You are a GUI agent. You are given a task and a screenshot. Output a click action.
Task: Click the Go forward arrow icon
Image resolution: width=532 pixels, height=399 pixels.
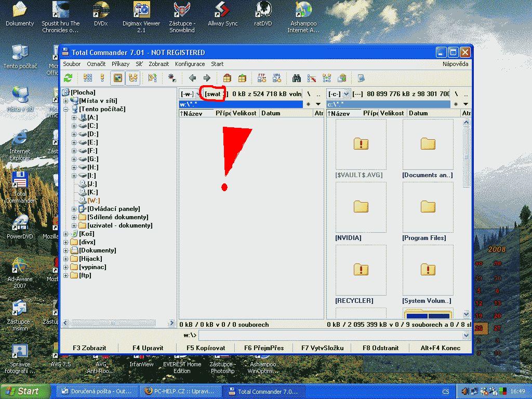[x=207, y=78]
